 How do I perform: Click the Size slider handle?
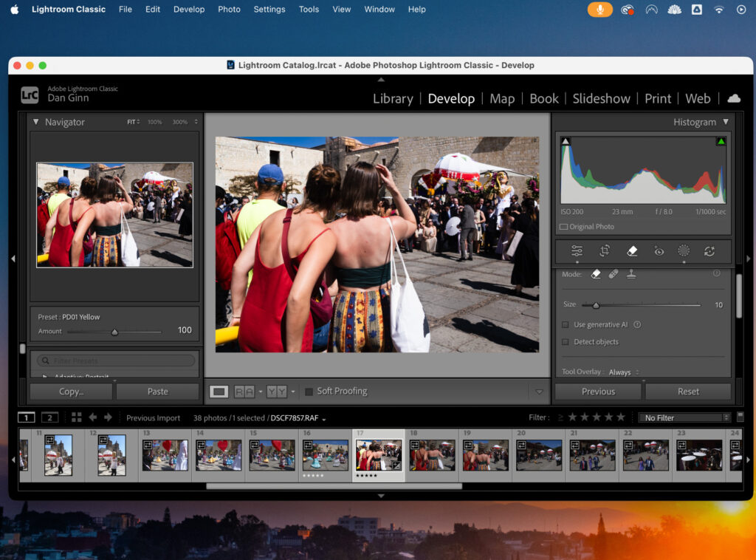(x=596, y=304)
